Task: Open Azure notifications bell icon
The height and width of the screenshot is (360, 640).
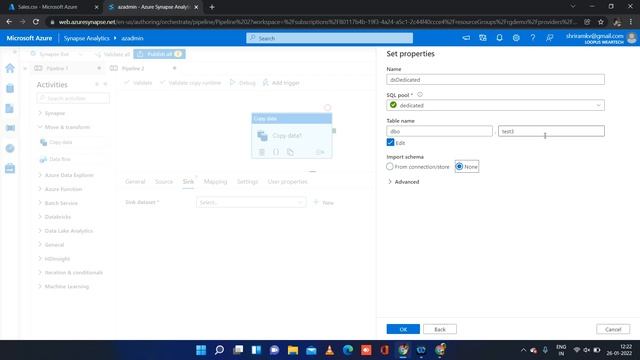Action: pos(499,38)
